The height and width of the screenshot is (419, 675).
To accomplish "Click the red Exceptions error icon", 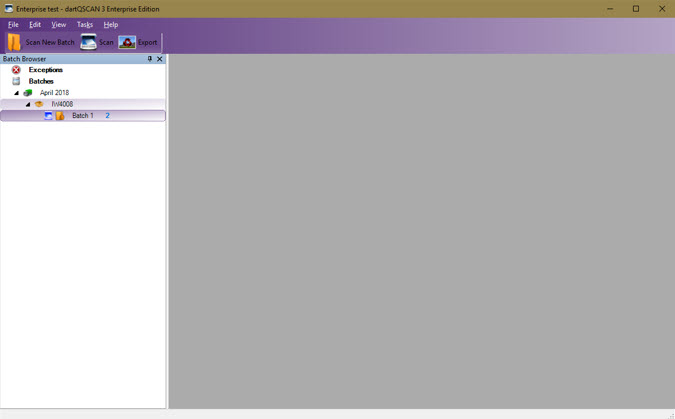I will [x=16, y=70].
